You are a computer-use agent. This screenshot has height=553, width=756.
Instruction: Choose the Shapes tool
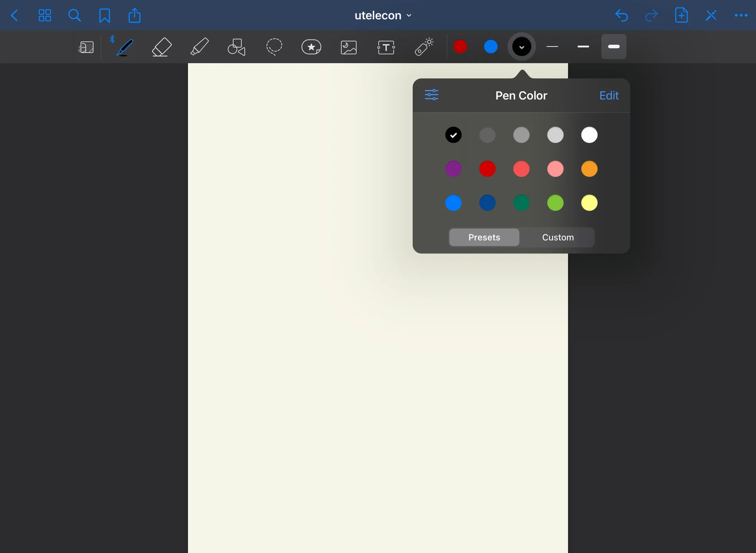pos(236,47)
